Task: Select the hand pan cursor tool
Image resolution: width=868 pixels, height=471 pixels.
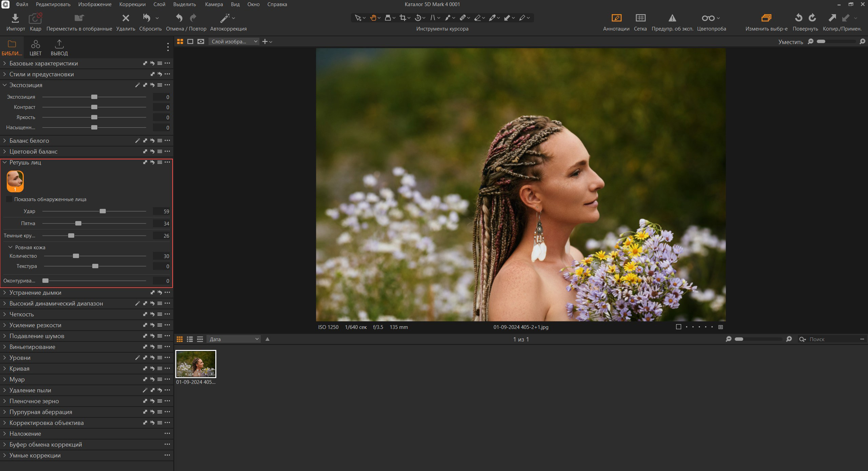Action: [x=373, y=18]
